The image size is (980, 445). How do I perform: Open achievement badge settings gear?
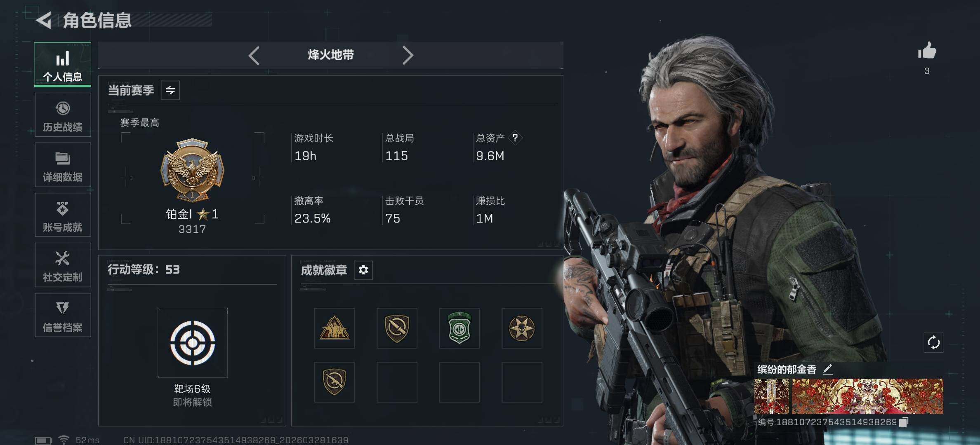(x=363, y=270)
